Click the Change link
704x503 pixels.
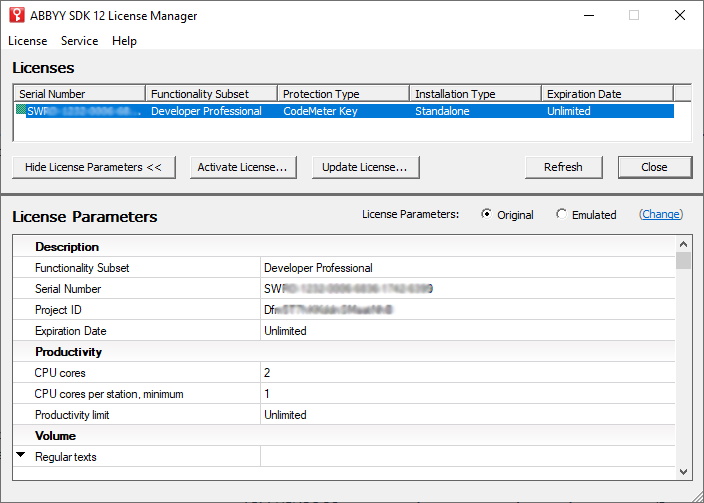coord(660,214)
